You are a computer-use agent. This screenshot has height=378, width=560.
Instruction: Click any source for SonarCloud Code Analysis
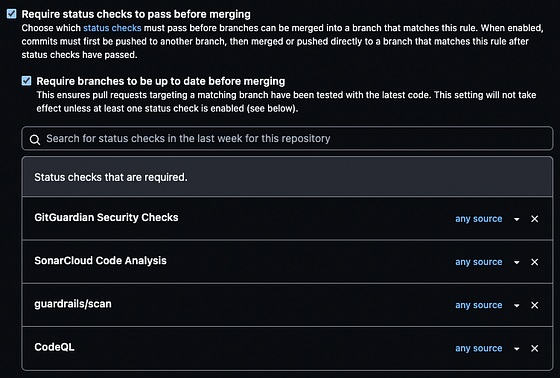click(x=479, y=262)
